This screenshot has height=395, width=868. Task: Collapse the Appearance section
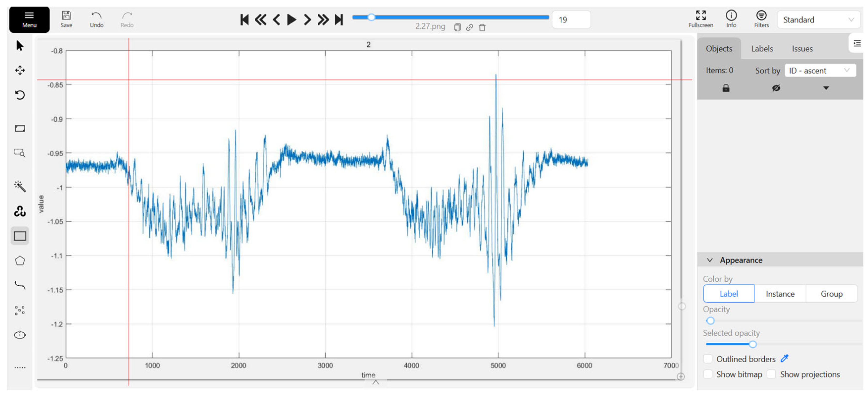[710, 260]
